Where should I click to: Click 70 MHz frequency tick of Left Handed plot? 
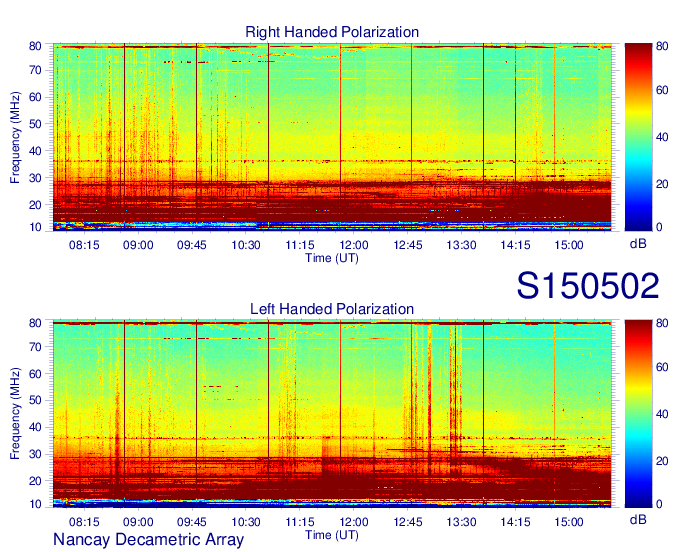point(35,346)
